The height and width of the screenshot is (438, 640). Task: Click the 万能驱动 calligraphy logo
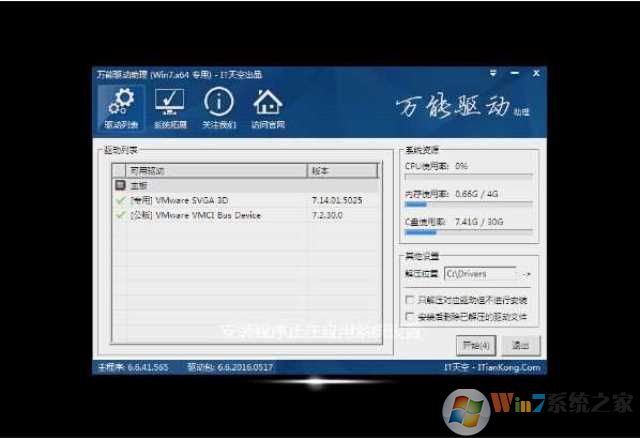[462, 107]
